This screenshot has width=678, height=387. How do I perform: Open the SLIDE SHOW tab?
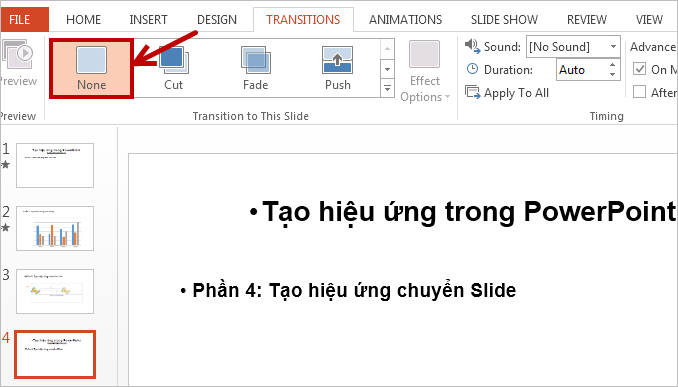[x=504, y=19]
